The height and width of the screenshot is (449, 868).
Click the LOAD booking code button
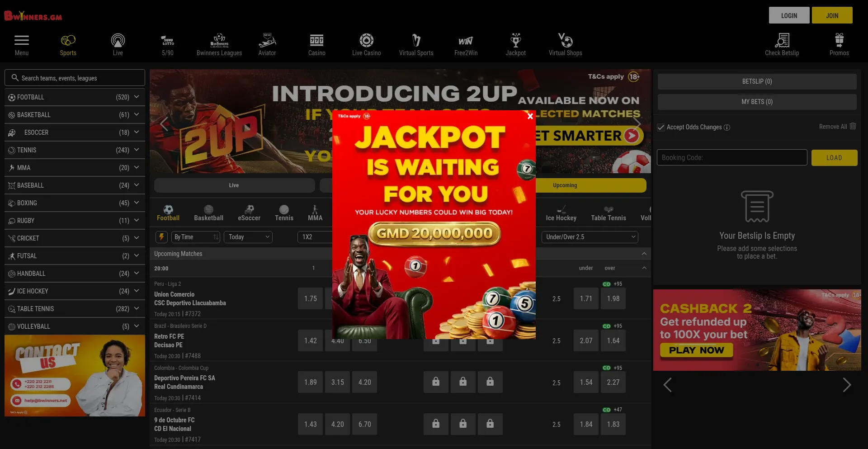click(x=835, y=158)
